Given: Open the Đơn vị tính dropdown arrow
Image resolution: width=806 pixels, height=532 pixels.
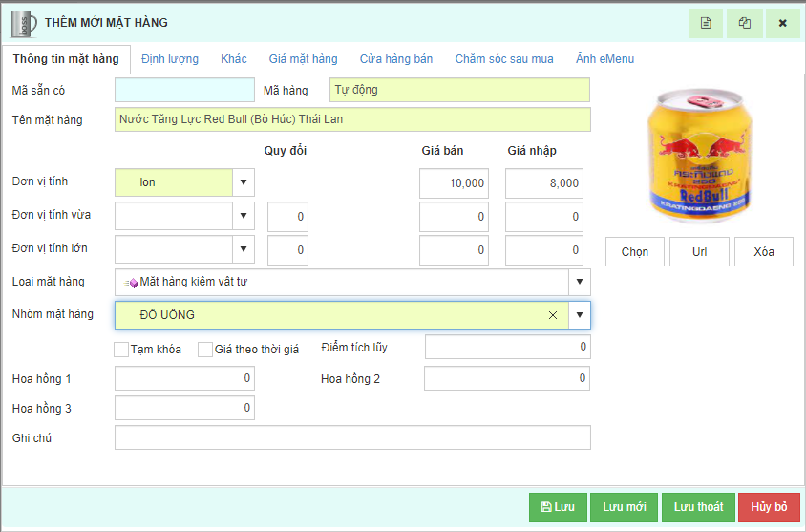Looking at the screenshot, I should 244,182.
